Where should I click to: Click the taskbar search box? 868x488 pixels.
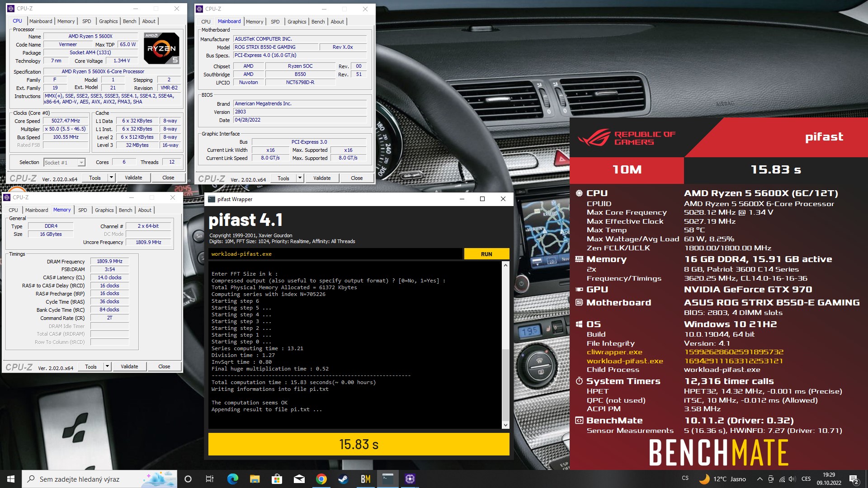99,479
